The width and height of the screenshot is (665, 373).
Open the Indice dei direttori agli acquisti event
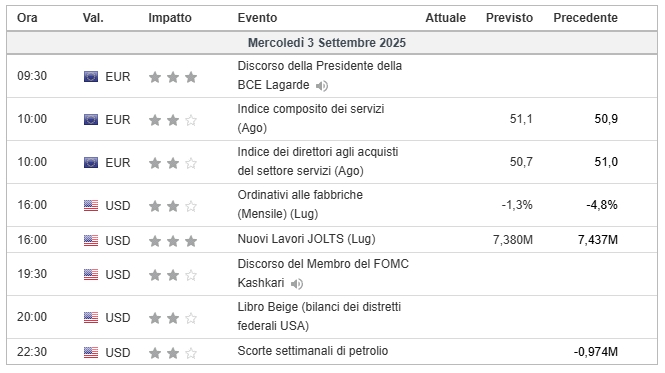point(318,161)
